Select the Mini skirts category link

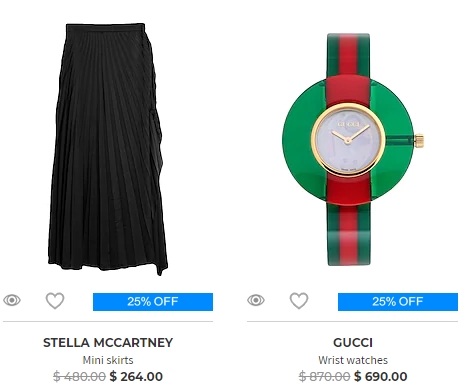click(x=108, y=360)
